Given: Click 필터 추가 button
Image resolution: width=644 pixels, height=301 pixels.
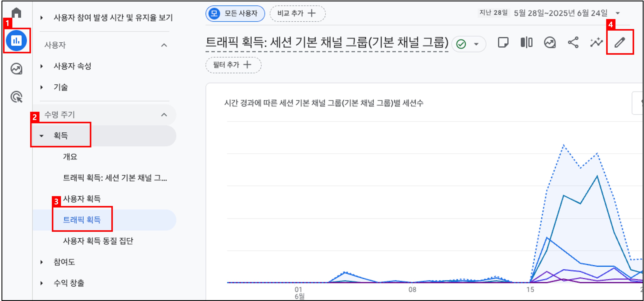Looking at the screenshot, I should point(233,65).
